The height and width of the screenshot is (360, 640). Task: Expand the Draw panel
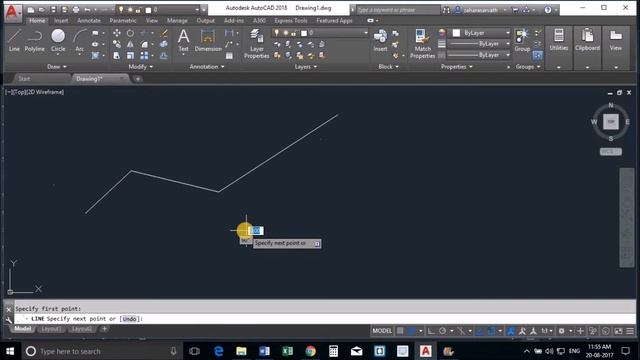pos(57,67)
